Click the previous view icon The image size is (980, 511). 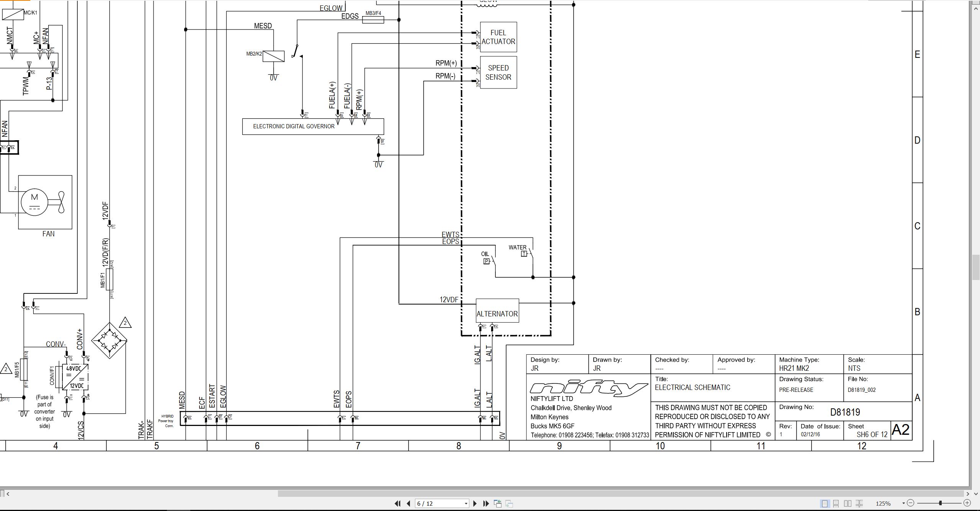coord(498,503)
